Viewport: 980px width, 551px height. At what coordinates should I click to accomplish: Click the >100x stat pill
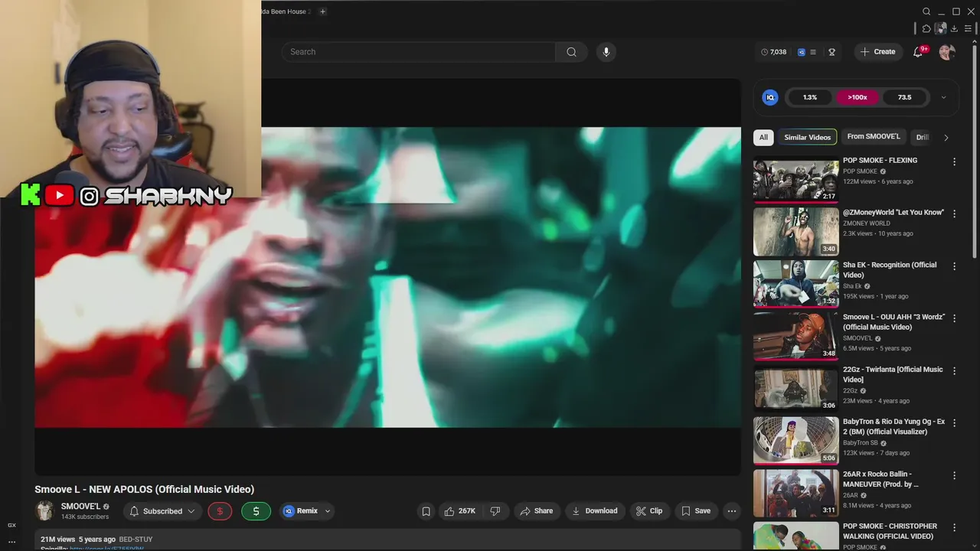[857, 97]
